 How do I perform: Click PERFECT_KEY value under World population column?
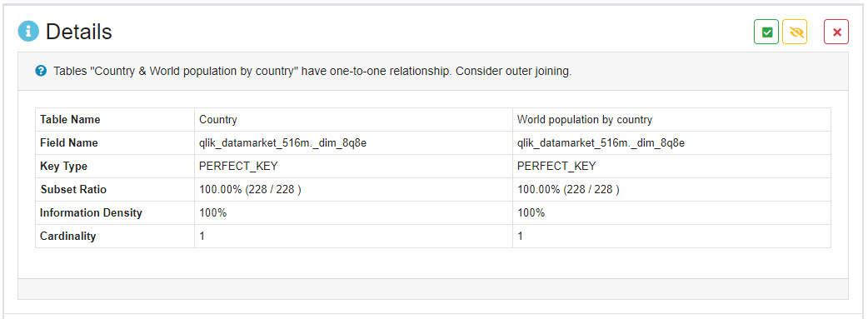point(556,166)
